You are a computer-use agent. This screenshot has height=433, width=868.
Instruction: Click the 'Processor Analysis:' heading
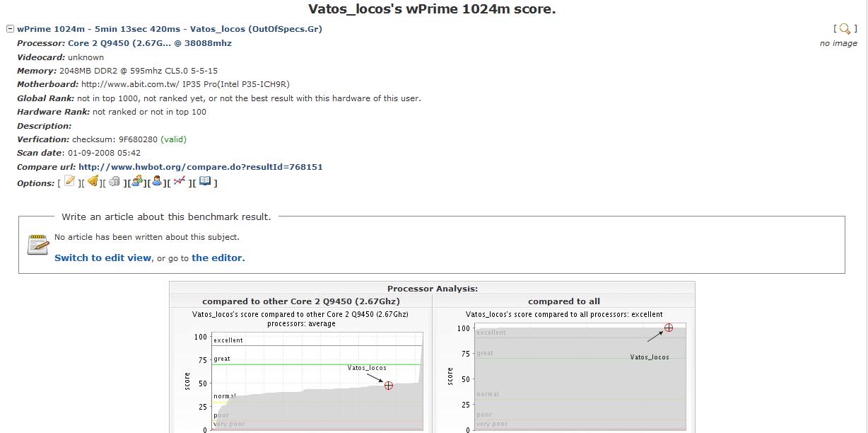click(433, 289)
